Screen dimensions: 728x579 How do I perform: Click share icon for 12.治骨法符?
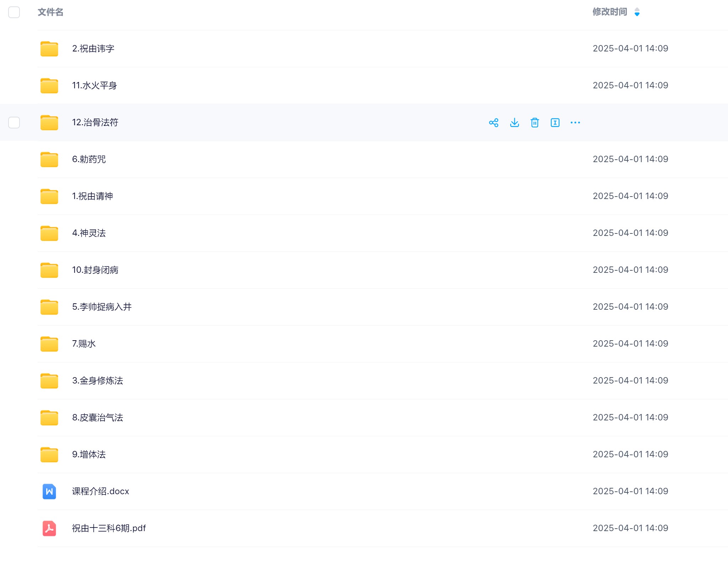[493, 123]
